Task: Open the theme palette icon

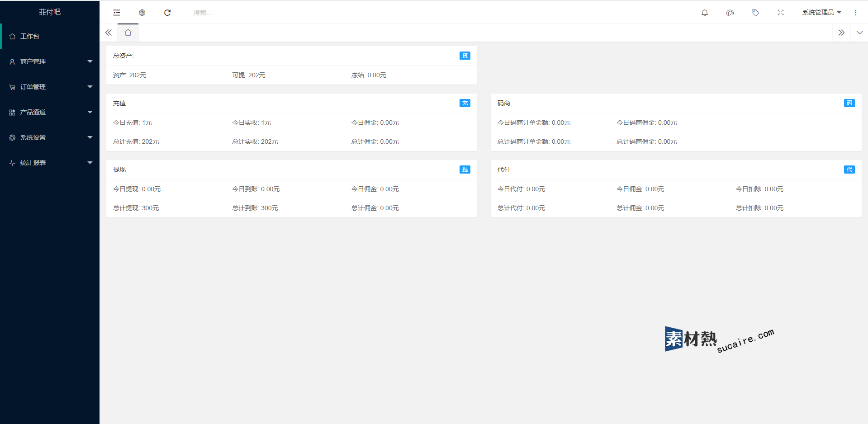Action: [x=730, y=13]
